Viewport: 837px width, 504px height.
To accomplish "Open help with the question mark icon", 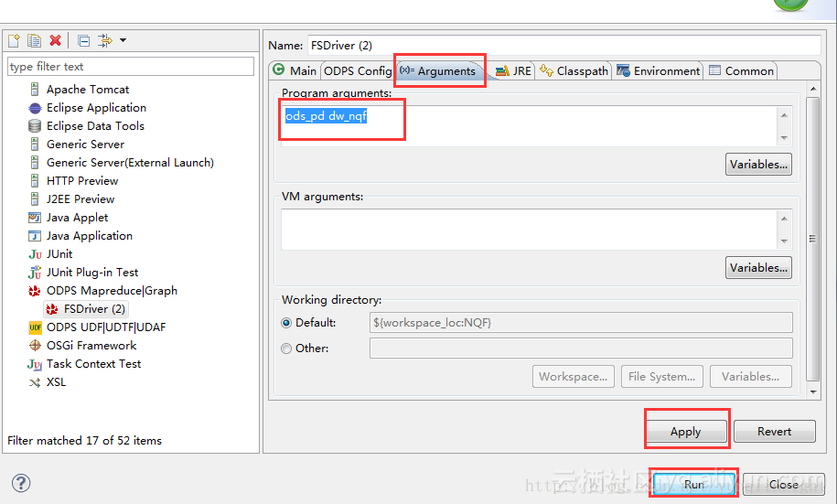I will click(x=21, y=483).
